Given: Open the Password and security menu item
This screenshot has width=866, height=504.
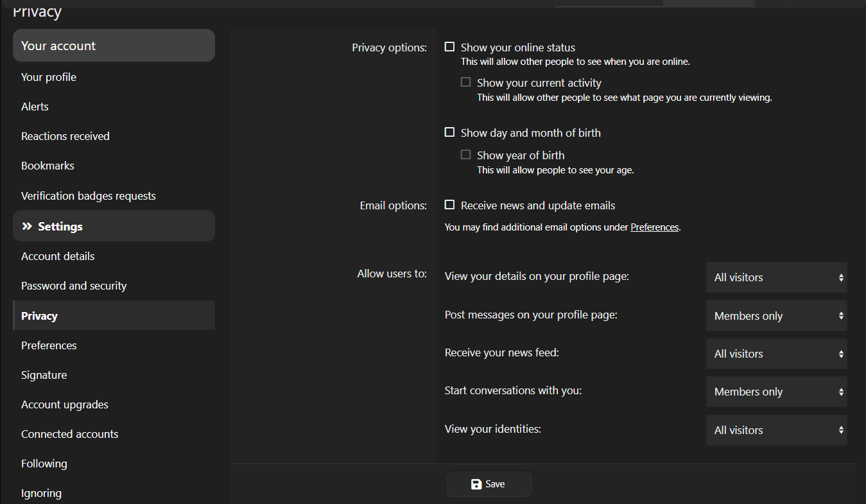Looking at the screenshot, I should pyautogui.click(x=74, y=286).
